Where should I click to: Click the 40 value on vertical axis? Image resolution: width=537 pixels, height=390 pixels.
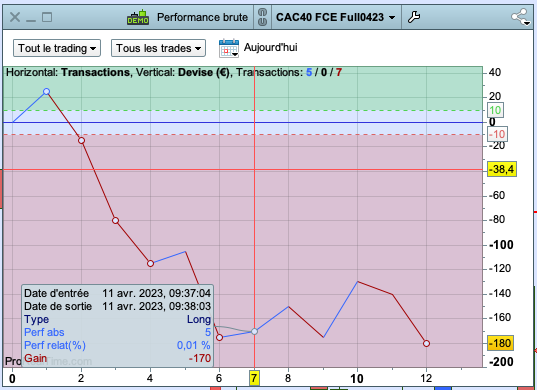pos(495,72)
